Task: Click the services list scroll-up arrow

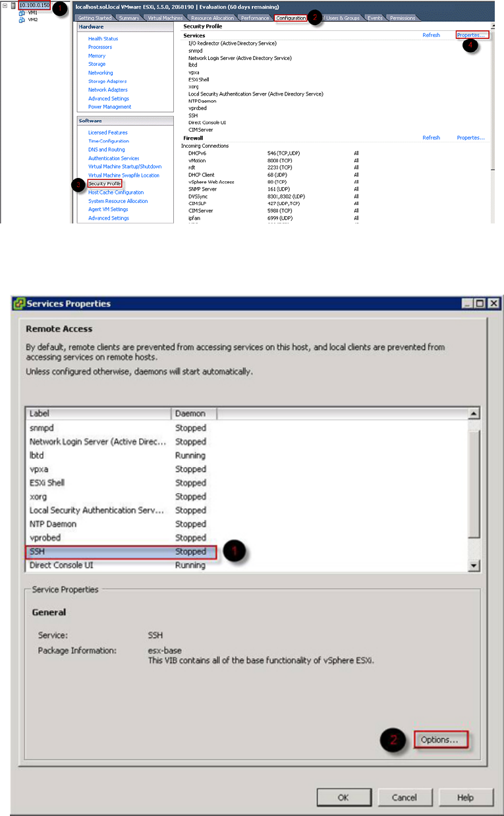Action: (x=474, y=413)
